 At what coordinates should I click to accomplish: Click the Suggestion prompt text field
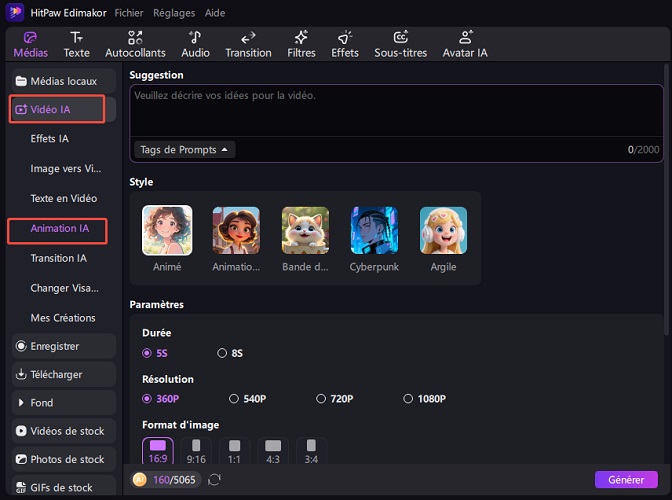(x=395, y=110)
